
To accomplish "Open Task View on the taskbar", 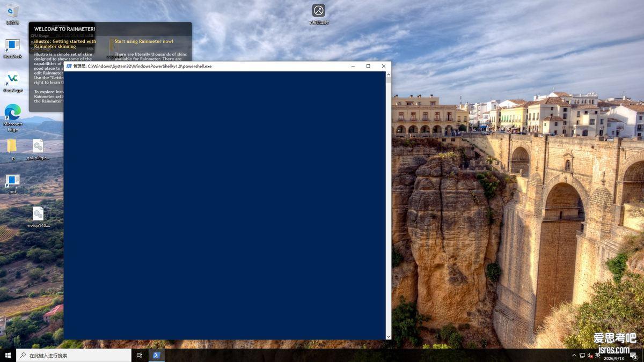I will click(x=140, y=355).
